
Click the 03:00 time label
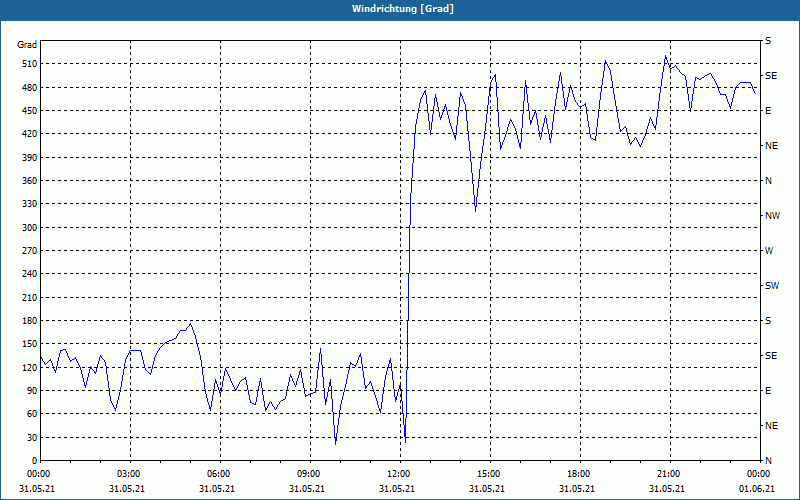[x=131, y=473]
